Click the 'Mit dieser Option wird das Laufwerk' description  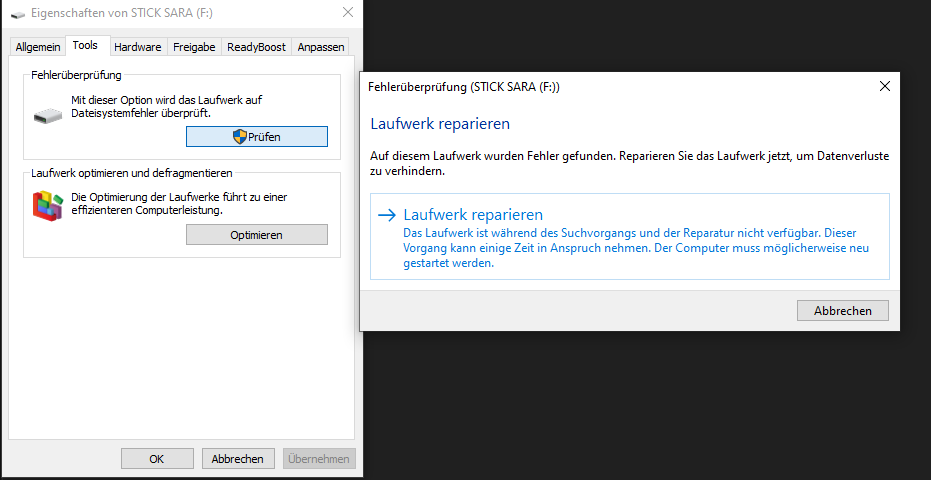tap(166, 106)
